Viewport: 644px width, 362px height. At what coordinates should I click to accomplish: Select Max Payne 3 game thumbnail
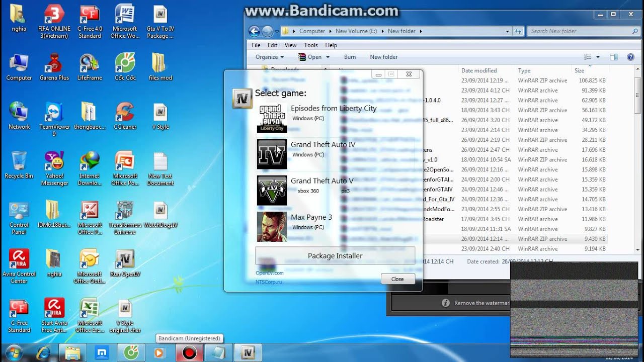tap(272, 227)
